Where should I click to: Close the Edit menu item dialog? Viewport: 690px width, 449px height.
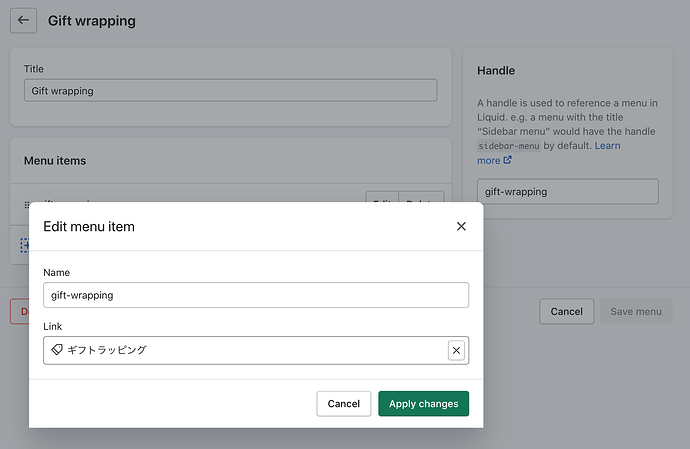461,227
